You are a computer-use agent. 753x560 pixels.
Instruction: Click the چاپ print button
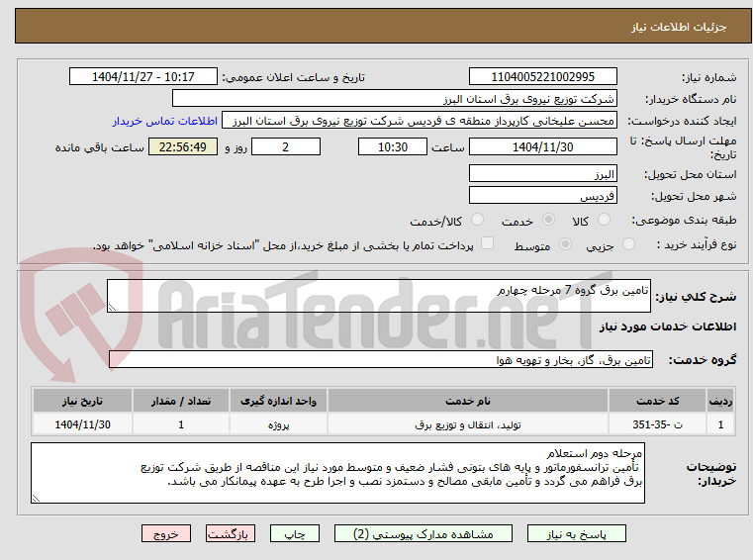pyautogui.click(x=295, y=533)
